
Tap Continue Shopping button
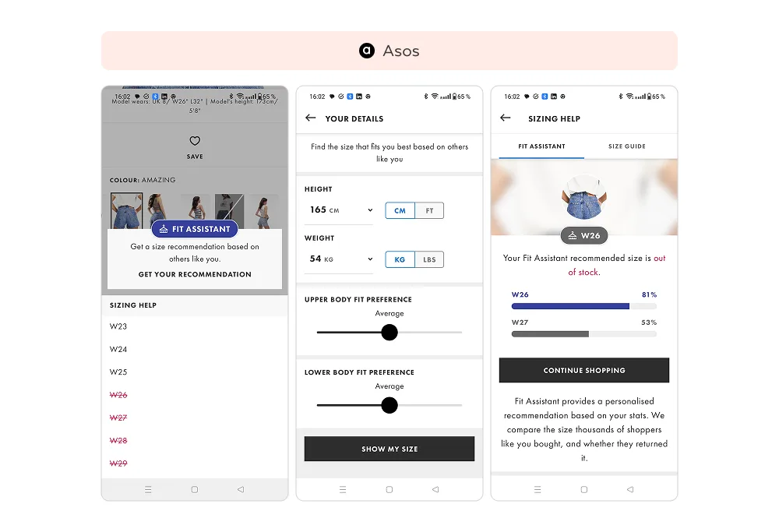pos(584,370)
